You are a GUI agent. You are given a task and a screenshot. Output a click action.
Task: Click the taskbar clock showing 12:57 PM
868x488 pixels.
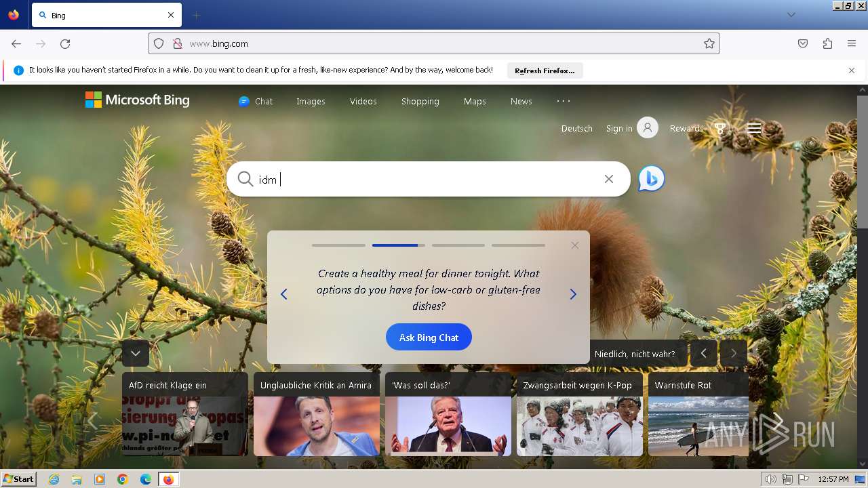click(x=833, y=479)
